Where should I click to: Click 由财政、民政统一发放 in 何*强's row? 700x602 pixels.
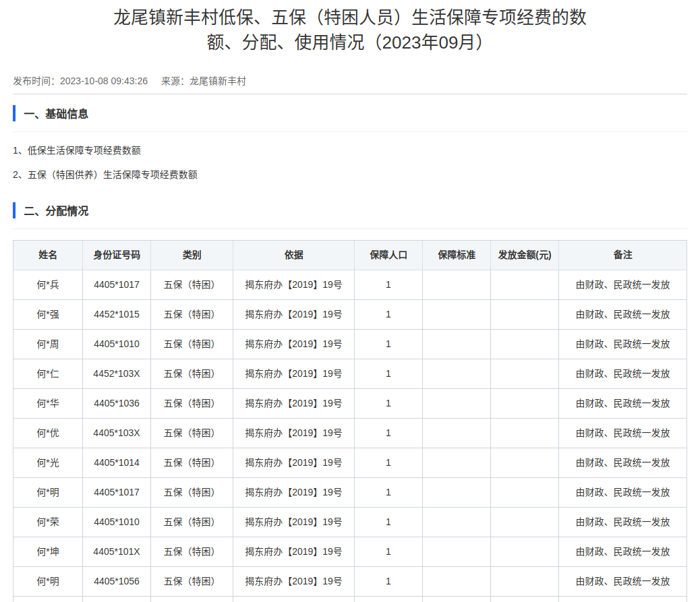click(x=622, y=315)
